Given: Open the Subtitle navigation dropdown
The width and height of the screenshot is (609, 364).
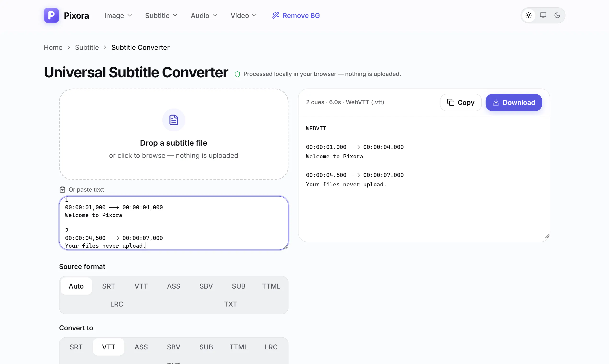Looking at the screenshot, I should (161, 16).
